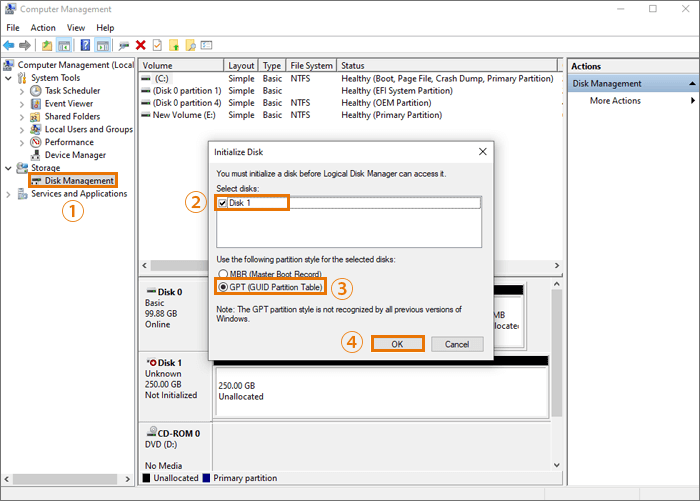Viewport: 700px width, 501px height.
Task: Click the CD-ROM 0 drive icon
Action: tap(152, 432)
